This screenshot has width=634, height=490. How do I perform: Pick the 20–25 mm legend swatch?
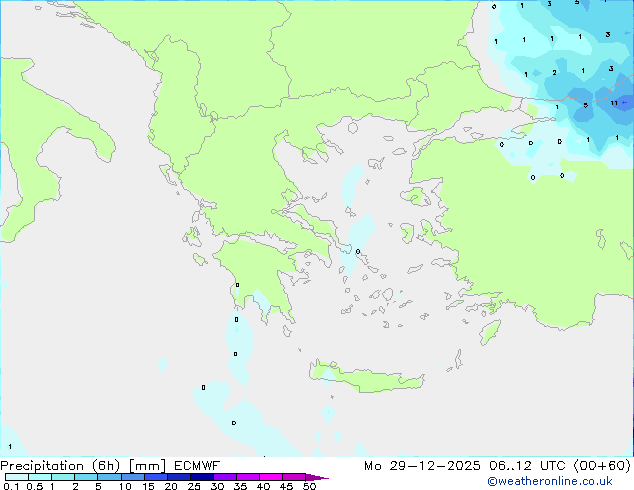179,477
